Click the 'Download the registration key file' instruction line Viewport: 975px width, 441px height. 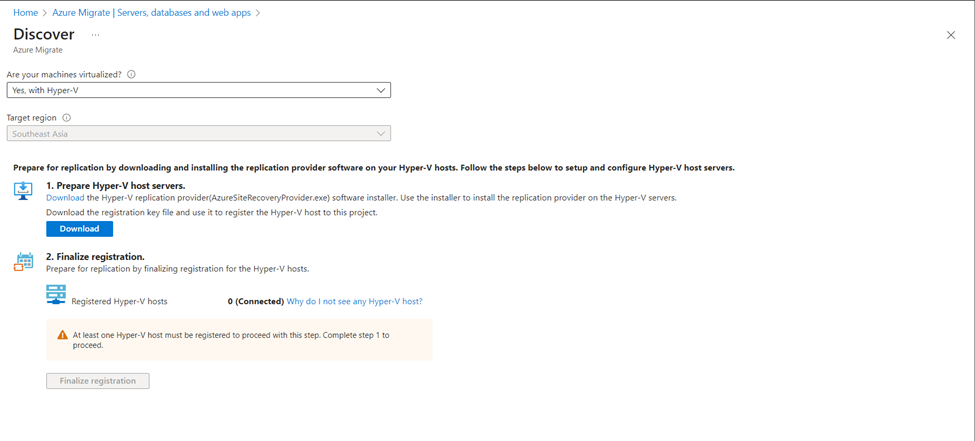click(212, 213)
